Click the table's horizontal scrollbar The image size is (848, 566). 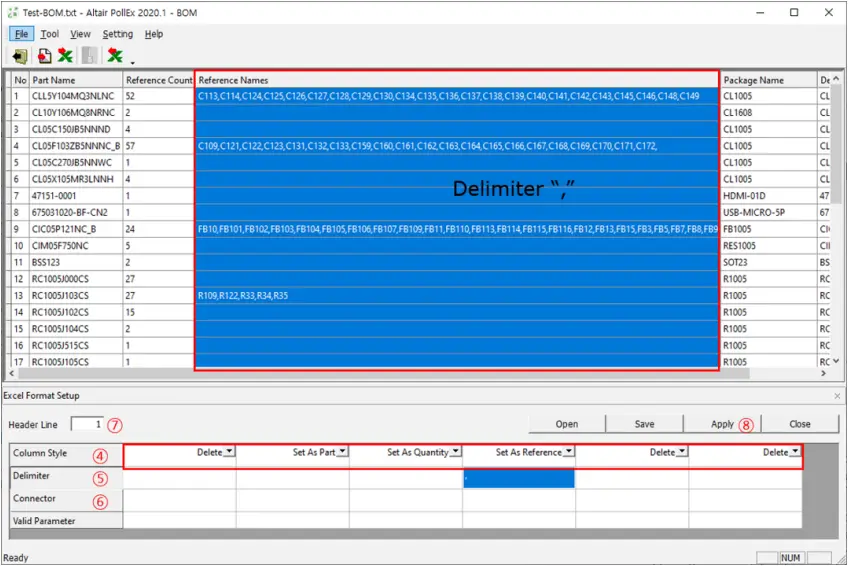click(384, 374)
